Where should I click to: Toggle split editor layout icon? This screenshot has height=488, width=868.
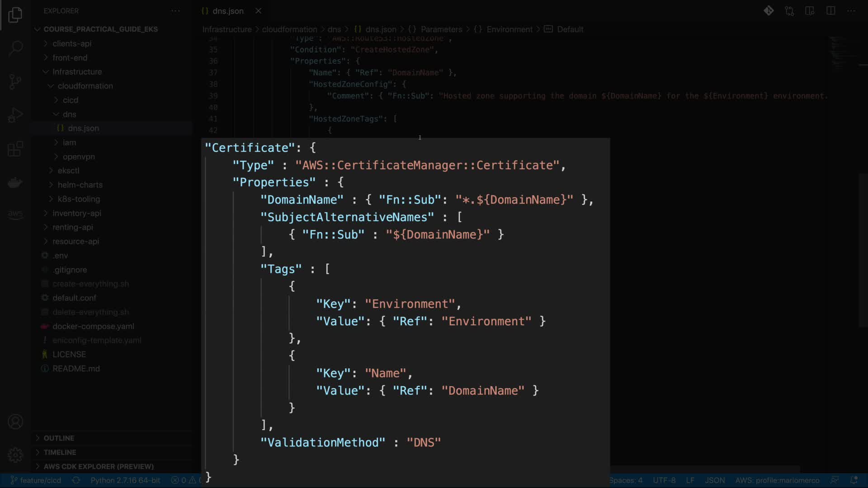pos(830,11)
